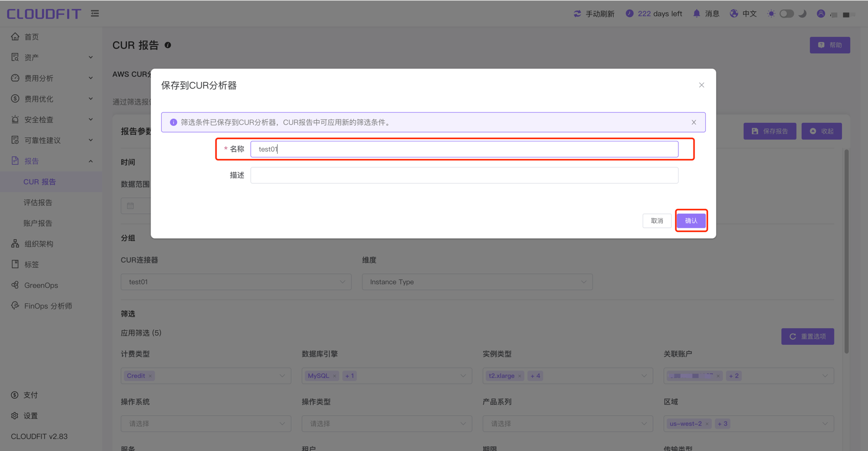Open the 区域 dropdown arrow
This screenshot has height=451, width=868.
[825, 424]
